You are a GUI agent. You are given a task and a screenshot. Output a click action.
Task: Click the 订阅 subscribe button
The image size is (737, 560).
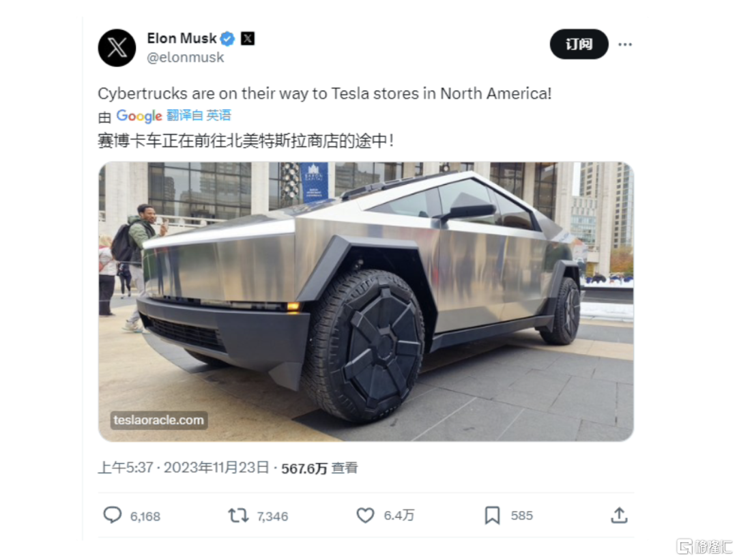coord(579,44)
